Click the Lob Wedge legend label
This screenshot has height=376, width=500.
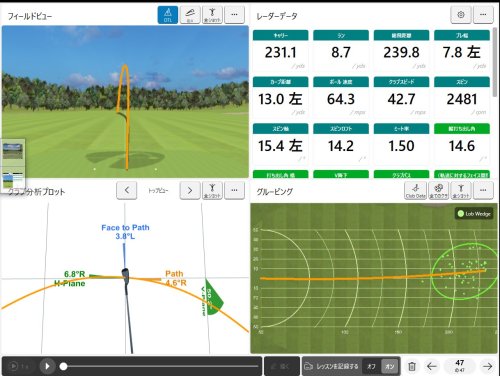point(474,214)
